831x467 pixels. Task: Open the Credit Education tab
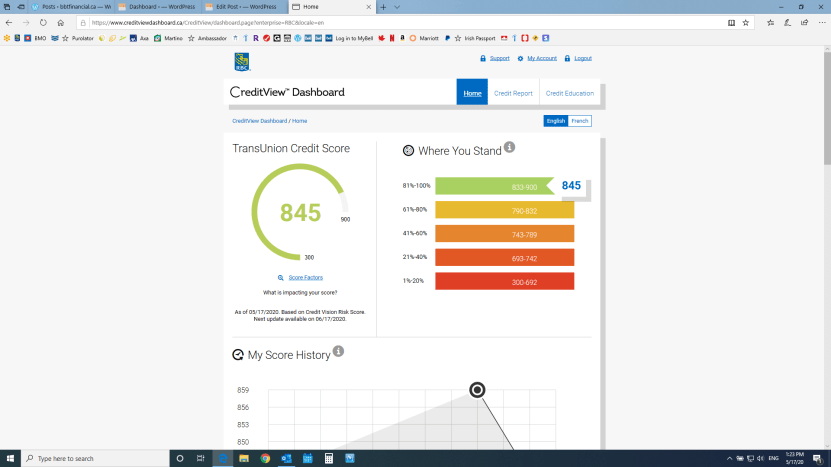pos(570,93)
